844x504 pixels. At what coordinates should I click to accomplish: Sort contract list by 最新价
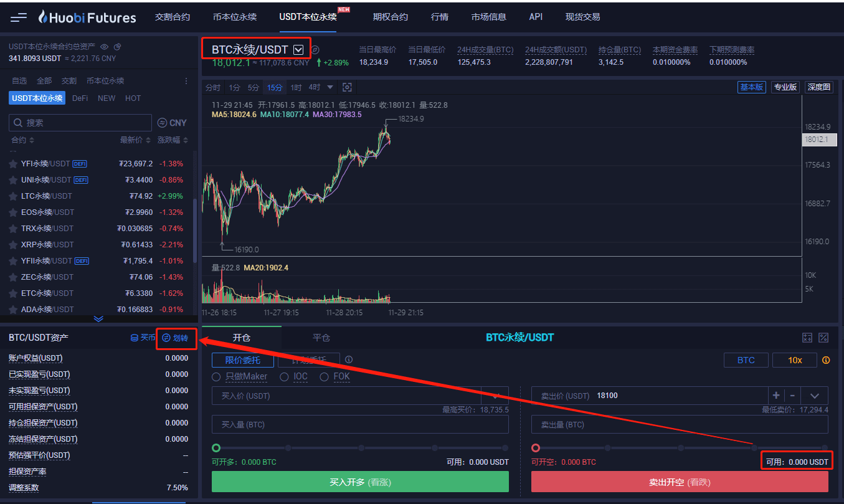136,140
